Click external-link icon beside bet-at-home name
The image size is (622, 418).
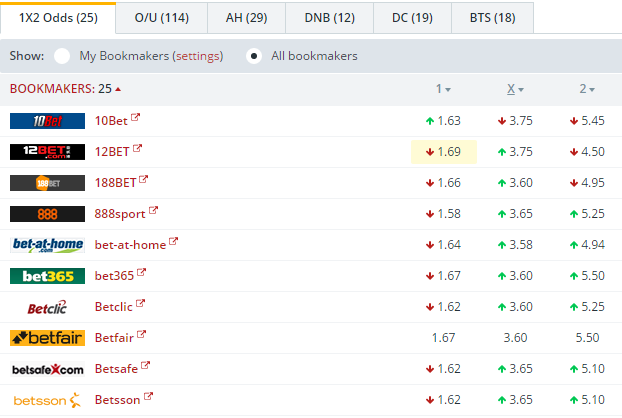(173, 242)
